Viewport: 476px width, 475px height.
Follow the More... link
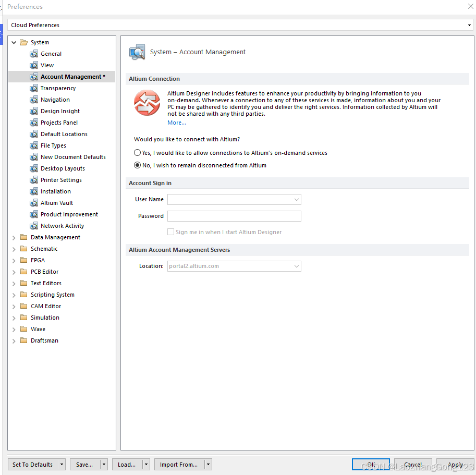pos(177,123)
